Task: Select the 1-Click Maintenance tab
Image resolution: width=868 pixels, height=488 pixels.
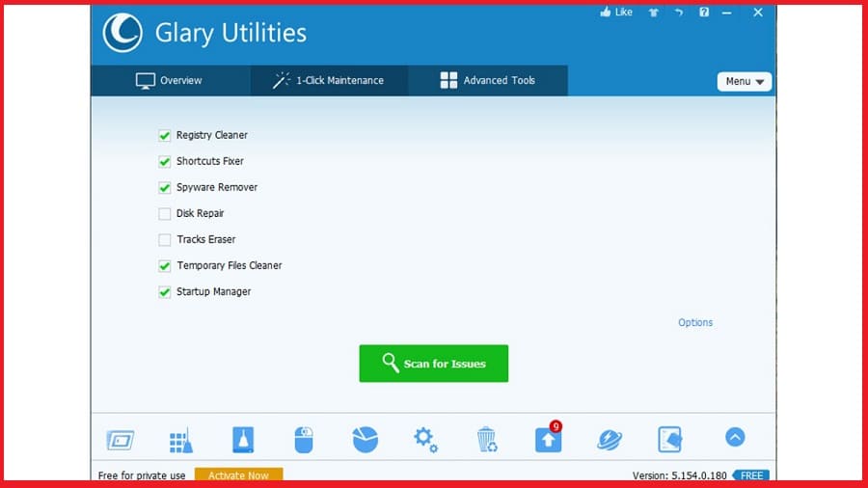Action: tap(329, 81)
